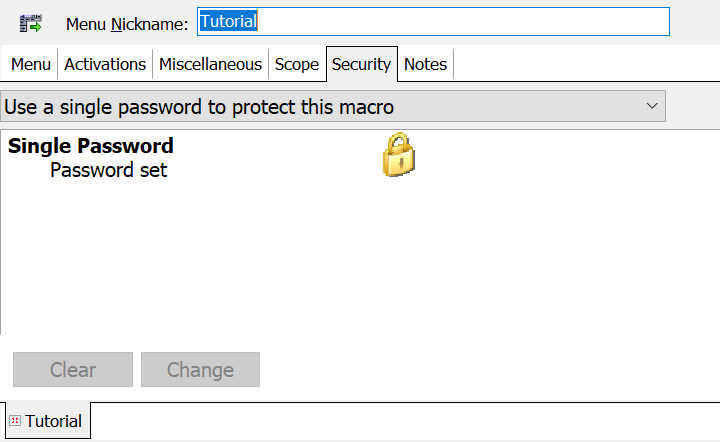720x442 pixels.
Task: Click the Security tab
Action: [x=361, y=64]
